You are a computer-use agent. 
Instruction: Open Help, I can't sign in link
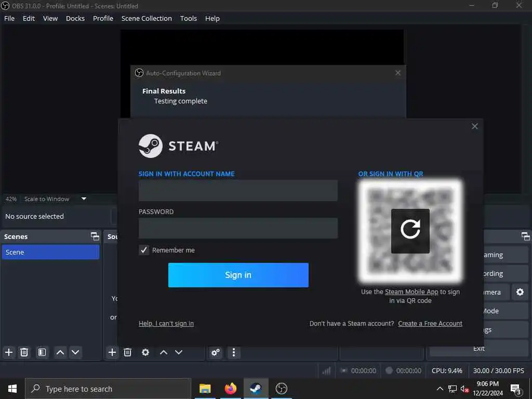pyautogui.click(x=166, y=323)
